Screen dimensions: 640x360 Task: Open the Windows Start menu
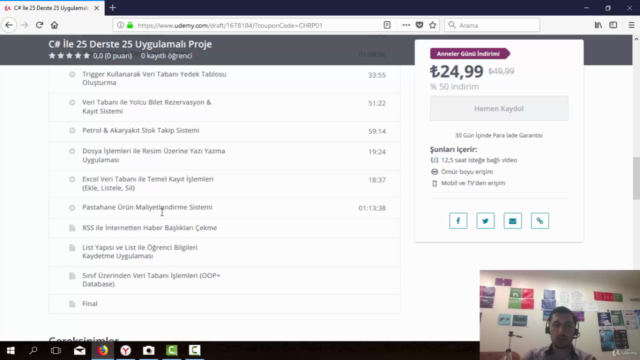coord(11,350)
